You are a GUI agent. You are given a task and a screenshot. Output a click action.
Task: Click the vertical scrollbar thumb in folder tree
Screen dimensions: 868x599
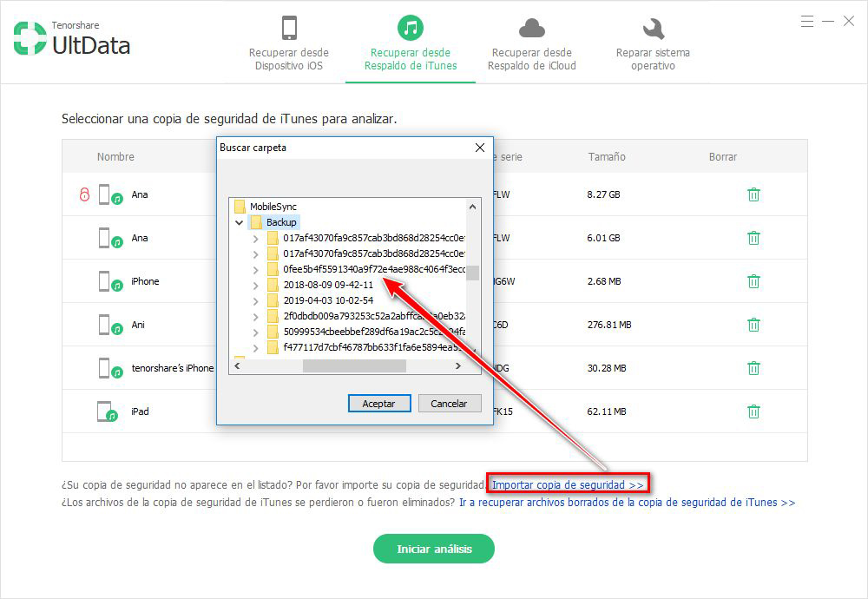(472, 273)
